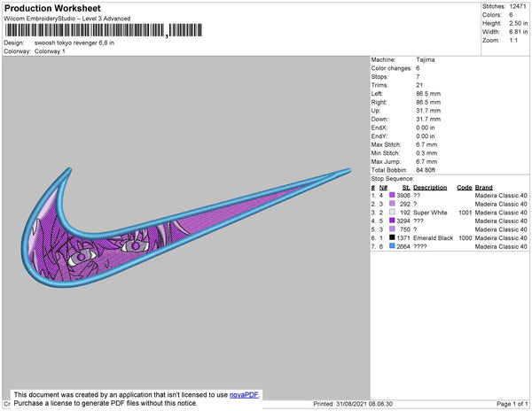Select the Height value 2.50 in
The height and width of the screenshot is (411, 532).
(x=519, y=23)
